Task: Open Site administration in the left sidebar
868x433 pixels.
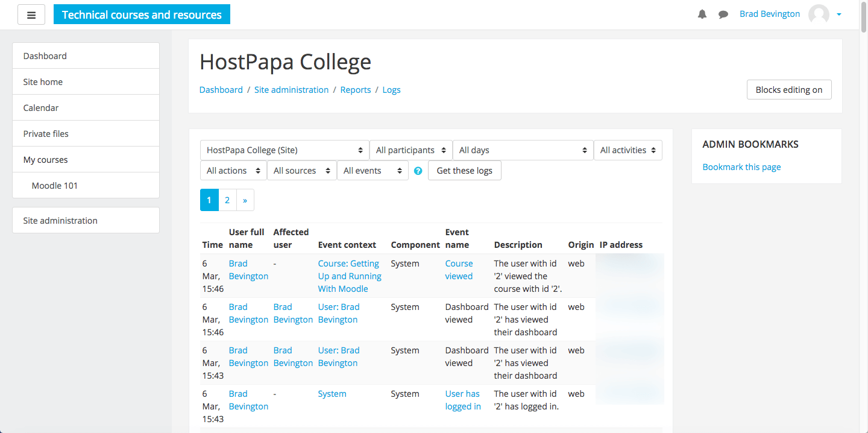Action: coord(86,220)
